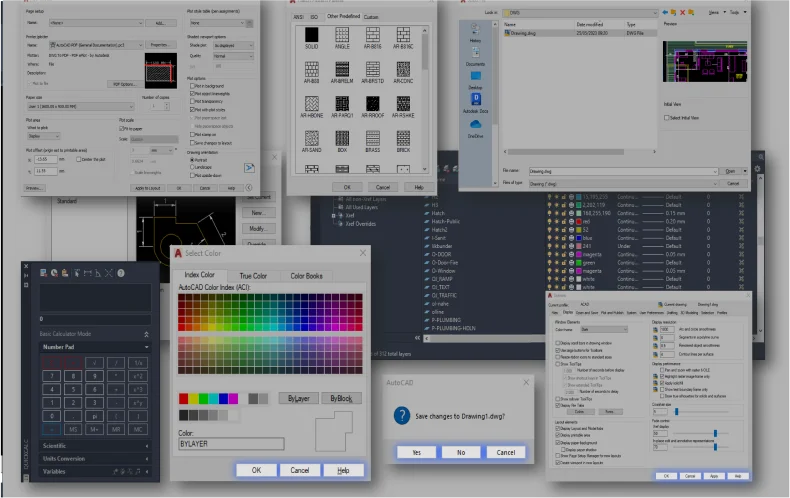Open What to plot dropdown
The width and height of the screenshot is (790, 498).
point(43,136)
